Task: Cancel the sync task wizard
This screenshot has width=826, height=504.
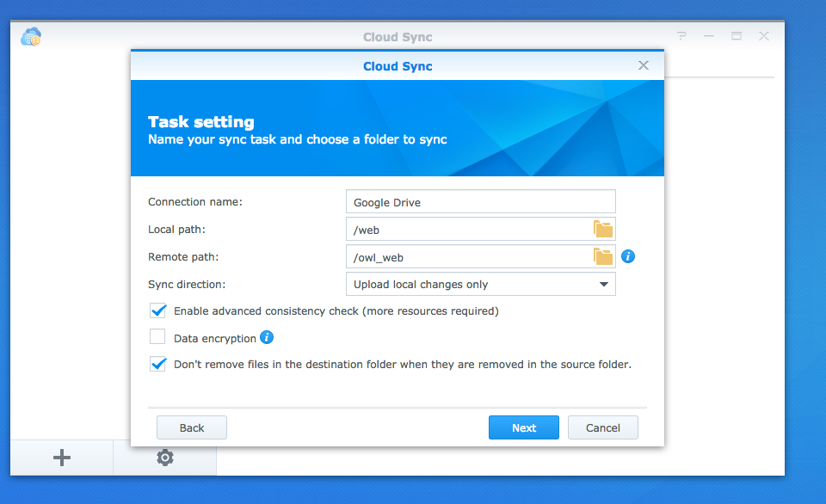Action: point(602,427)
